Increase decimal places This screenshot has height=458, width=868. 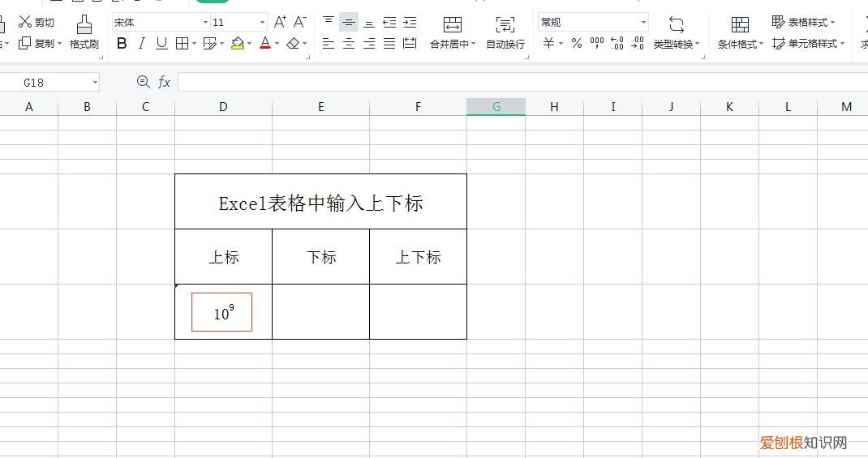tap(617, 43)
